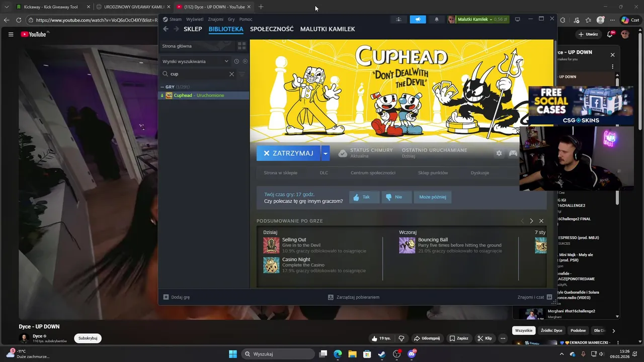The image size is (644, 362).
Task: Select Cuphead in library list
Action: pyautogui.click(x=204, y=96)
